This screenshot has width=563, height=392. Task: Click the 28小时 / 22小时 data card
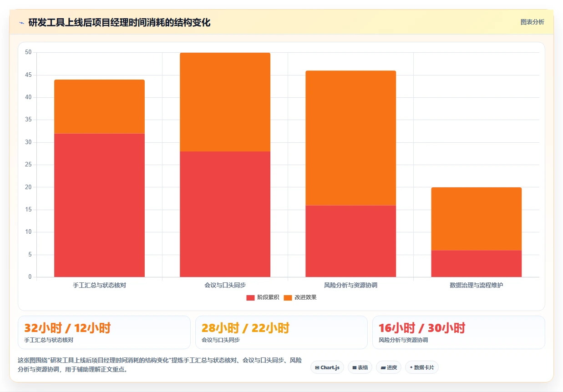(281, 332)
